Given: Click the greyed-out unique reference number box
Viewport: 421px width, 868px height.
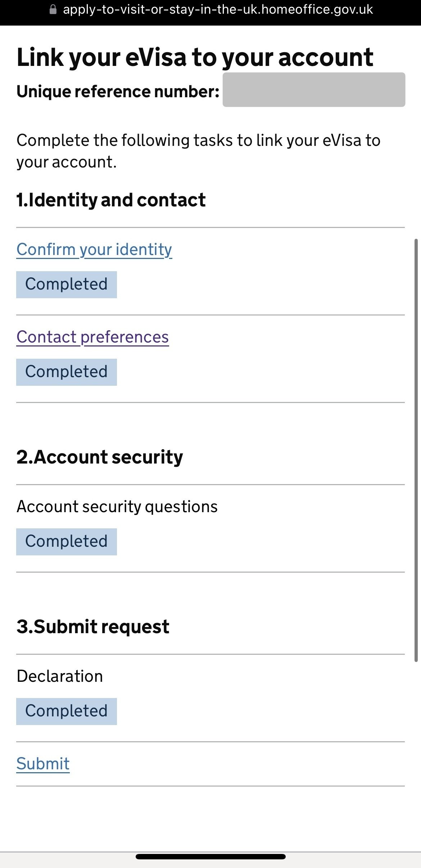Looking at the screenshot, I should (x=314, y=90).
